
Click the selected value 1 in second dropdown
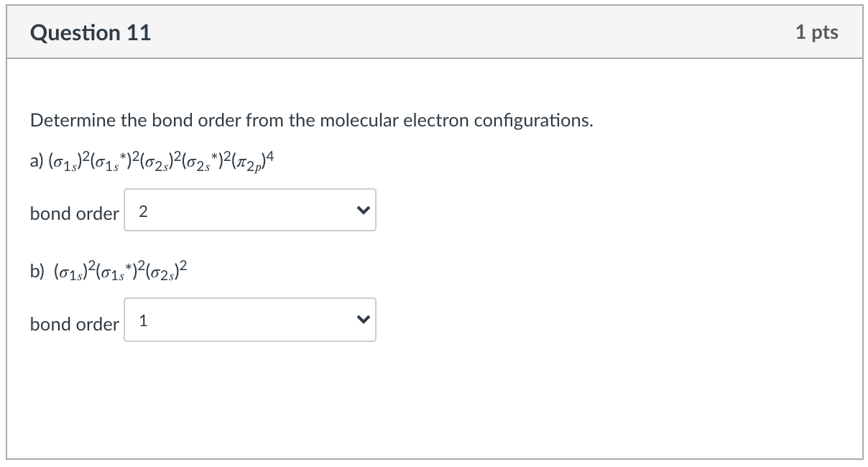pos(143,321)
